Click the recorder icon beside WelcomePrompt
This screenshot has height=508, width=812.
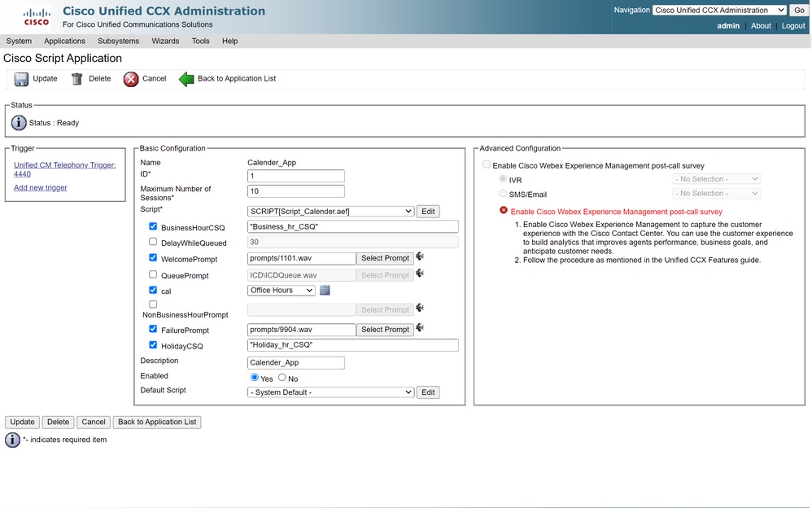coord(420,256)
